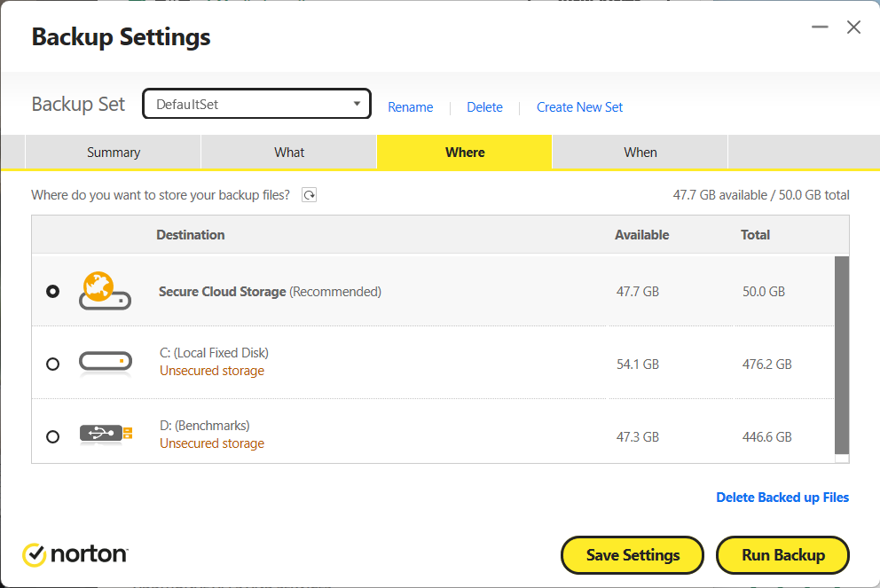Switch to the When tab

pyautogui.click(x=640, y=152)
